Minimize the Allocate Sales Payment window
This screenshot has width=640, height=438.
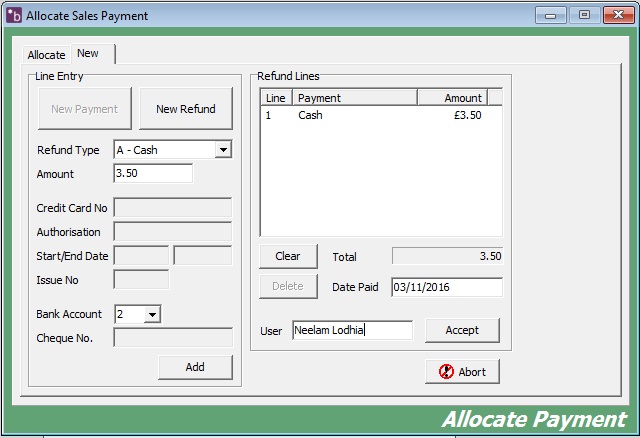551,16
